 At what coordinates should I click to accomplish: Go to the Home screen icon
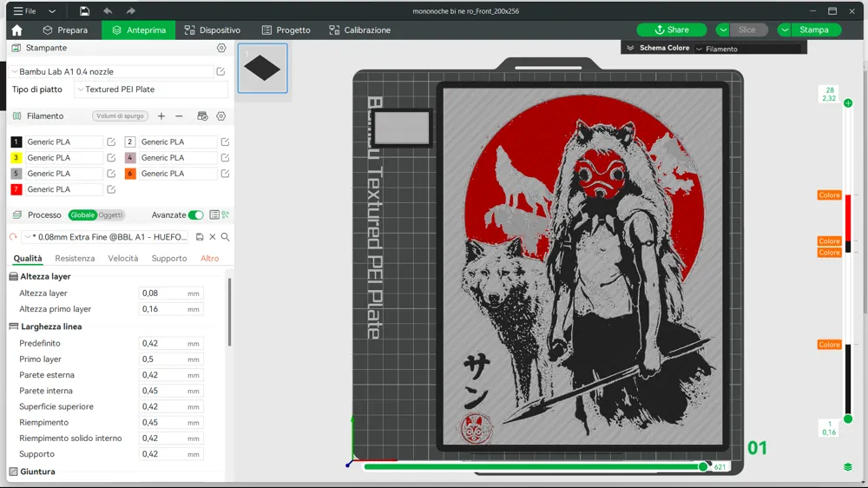pos(17,30)
